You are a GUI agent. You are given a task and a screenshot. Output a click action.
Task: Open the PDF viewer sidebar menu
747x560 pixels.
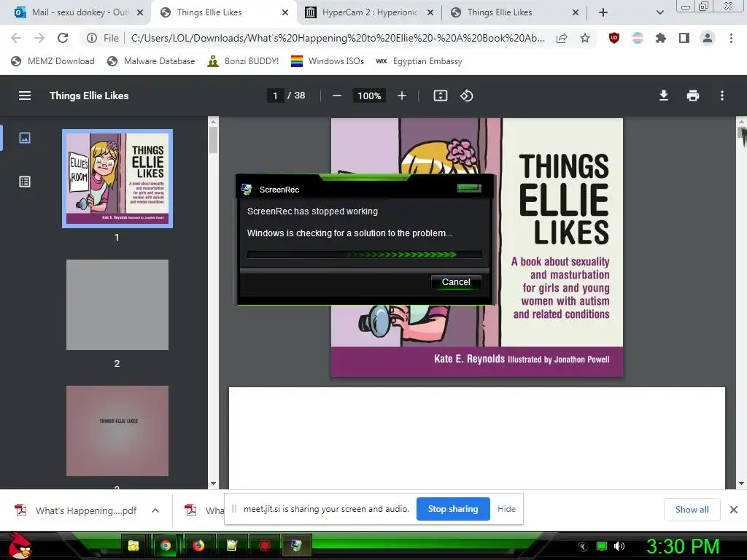click(x=25, y=96)
